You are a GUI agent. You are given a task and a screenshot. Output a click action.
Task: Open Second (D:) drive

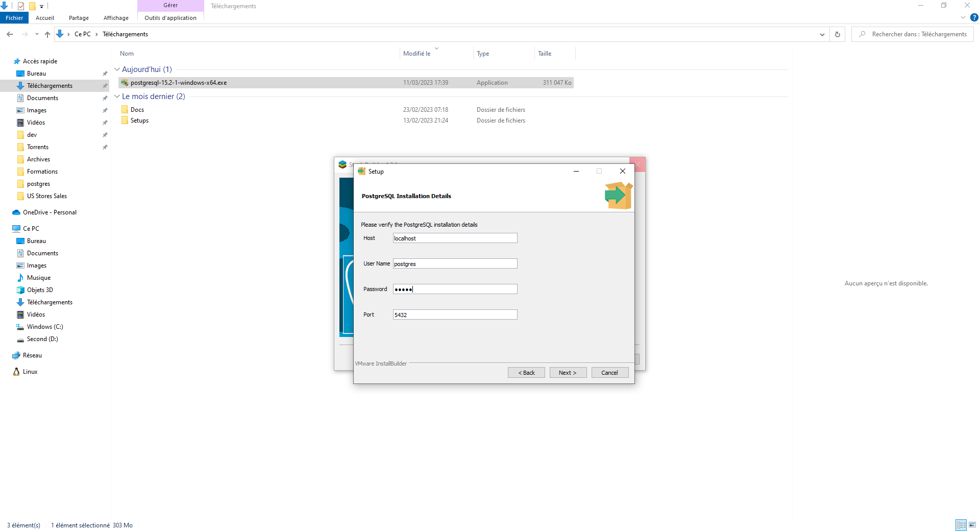point(42,339)
